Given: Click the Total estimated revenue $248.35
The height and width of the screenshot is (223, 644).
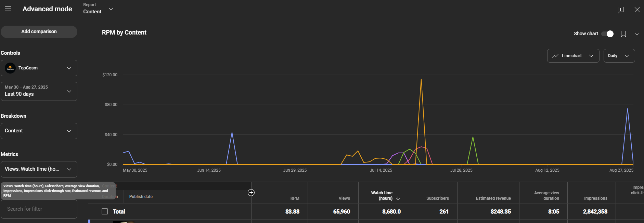Looking at the screenshot, I should pos(501,212).
